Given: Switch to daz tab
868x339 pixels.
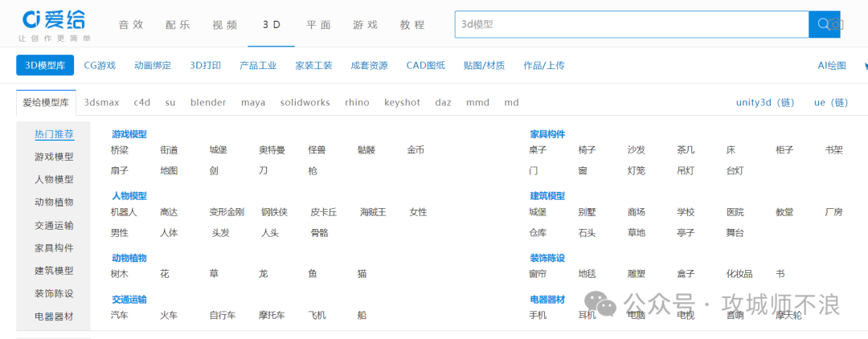Looking at the screenshot, I should tap(443, 102).
